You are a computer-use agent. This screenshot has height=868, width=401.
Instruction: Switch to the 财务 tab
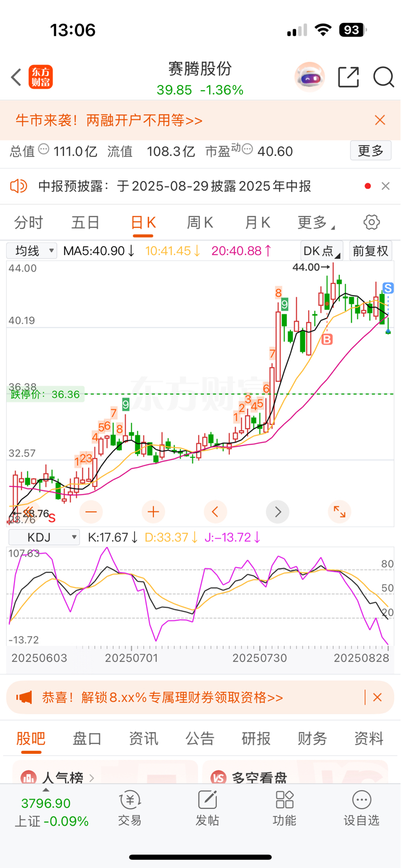(x=312, y=739)
